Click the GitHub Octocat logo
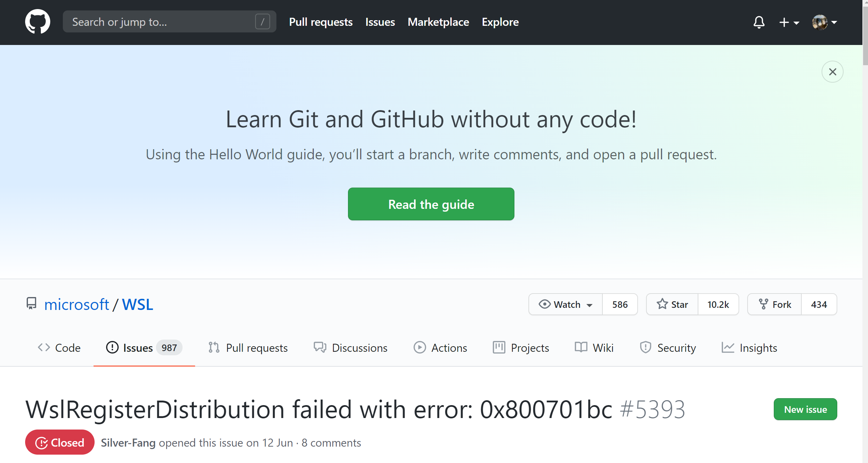 (38, 22)
